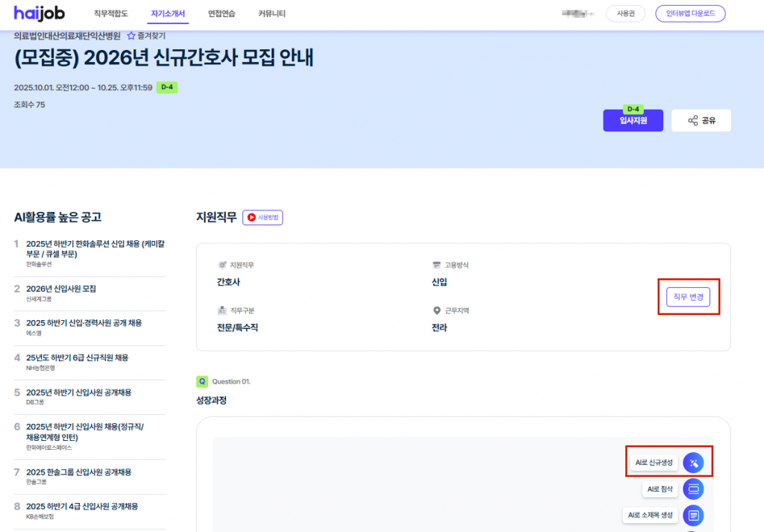Switch to the 자기소개서 tab
Viewport: 764px width, 532px height.
[168, 13]
